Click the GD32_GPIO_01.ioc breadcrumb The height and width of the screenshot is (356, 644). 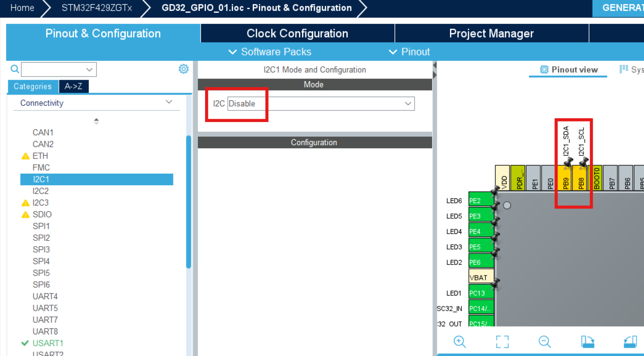[x=256, y=8]
